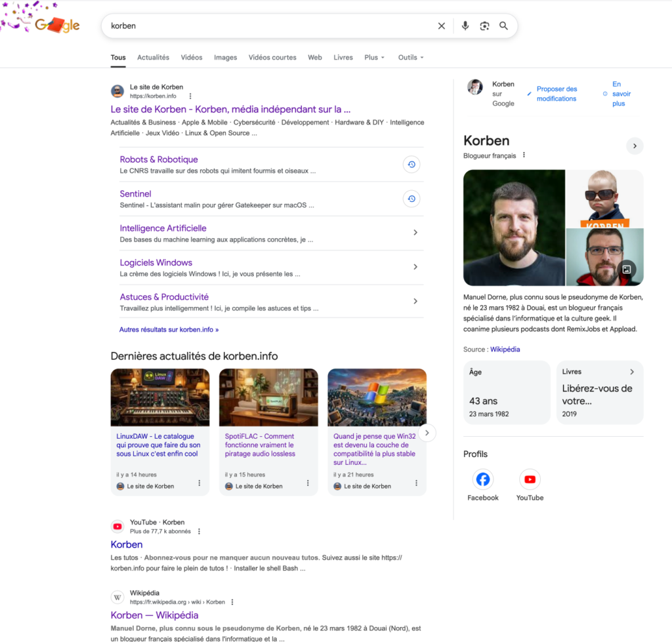Expand Korben knowledge panel arrow
672x642 pixels.
pos(635,146)
